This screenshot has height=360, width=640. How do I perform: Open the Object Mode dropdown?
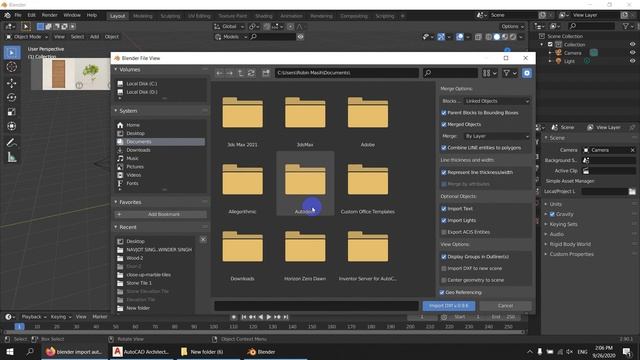tap(27, 37)
